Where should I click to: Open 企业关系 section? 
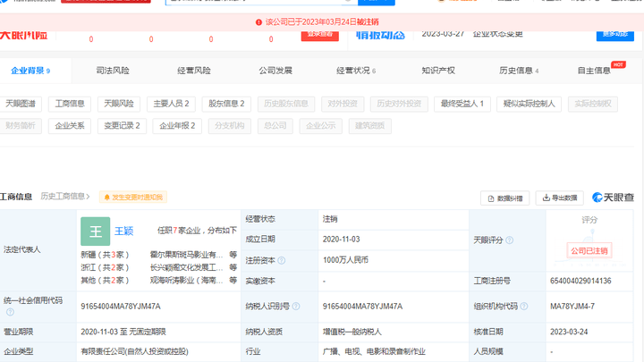[x=70, y=126]
